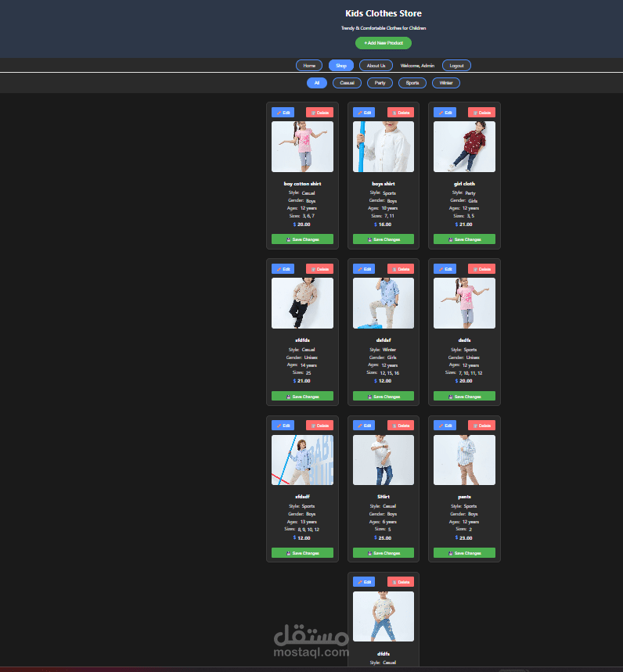
Task: Click the Logout button
Action: [x=456, y=66]
